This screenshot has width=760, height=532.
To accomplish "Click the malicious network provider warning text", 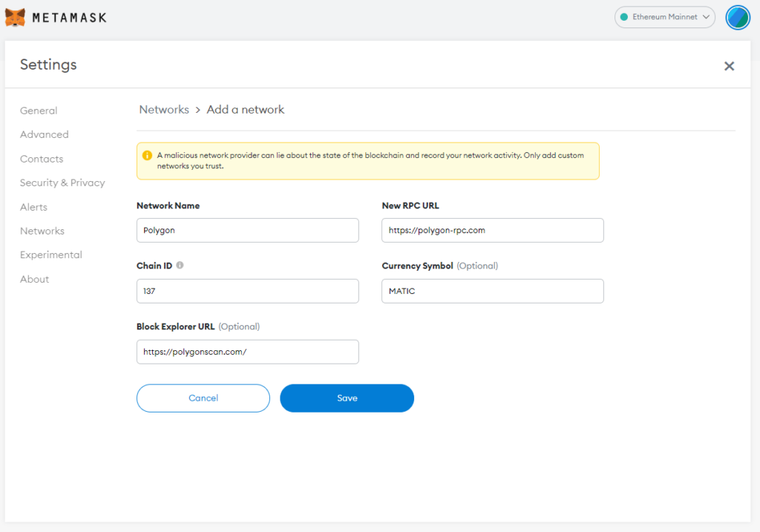I will [370, 160].
